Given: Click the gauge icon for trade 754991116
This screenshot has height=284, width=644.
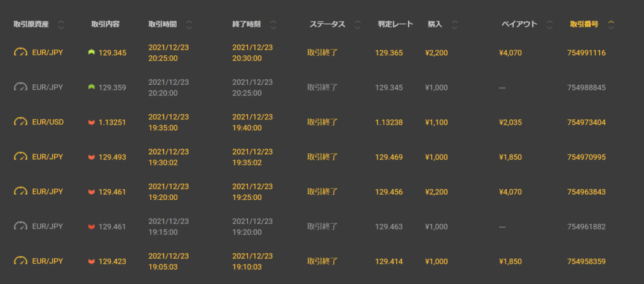Looking at the screenshot, I should 21,53.
